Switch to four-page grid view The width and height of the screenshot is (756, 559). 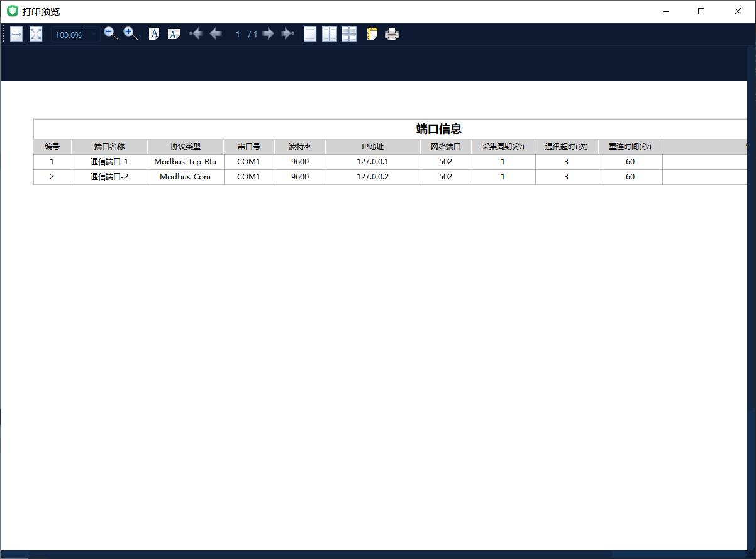pos(349,34)
